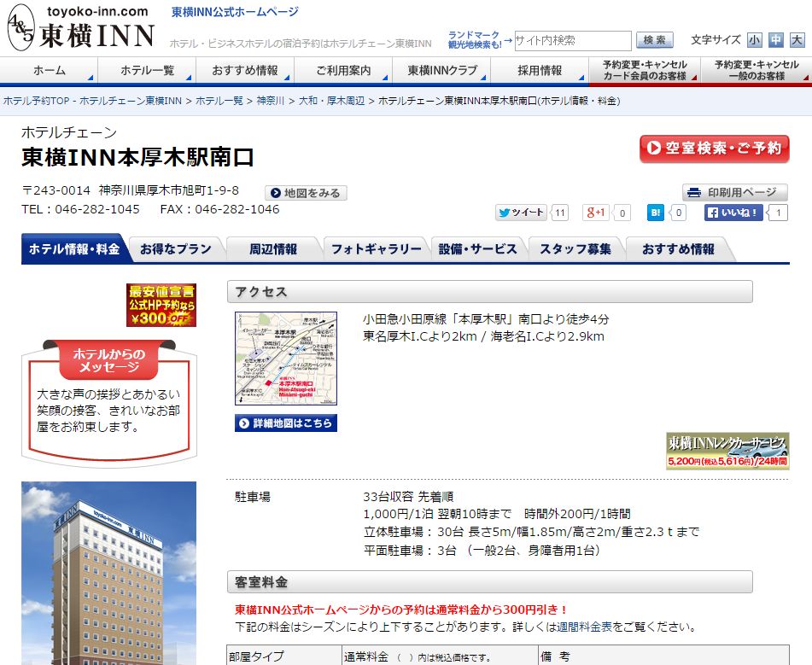Click the アクセス section header

point(490,292)
